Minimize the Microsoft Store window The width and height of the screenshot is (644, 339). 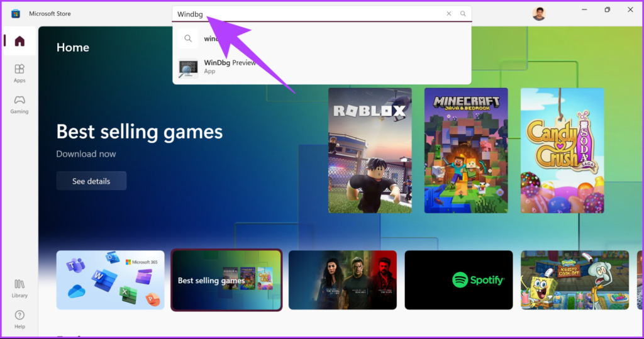[x=584, y=9]
